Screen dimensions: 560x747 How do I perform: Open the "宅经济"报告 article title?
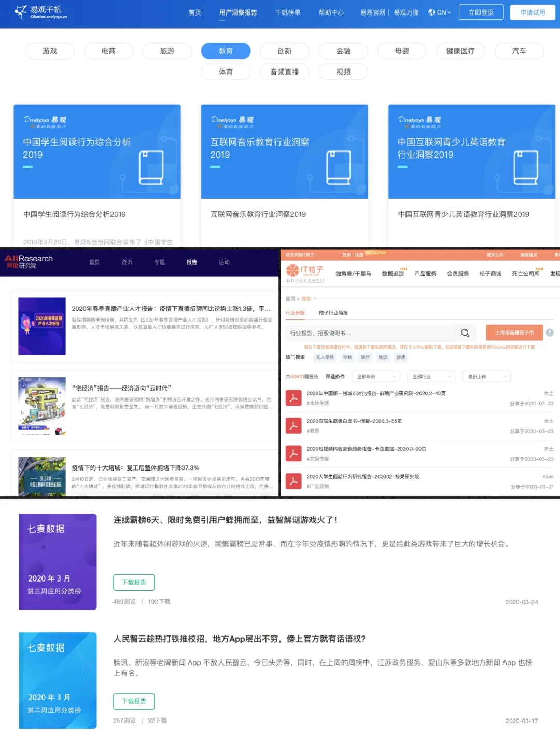(121, 388)
